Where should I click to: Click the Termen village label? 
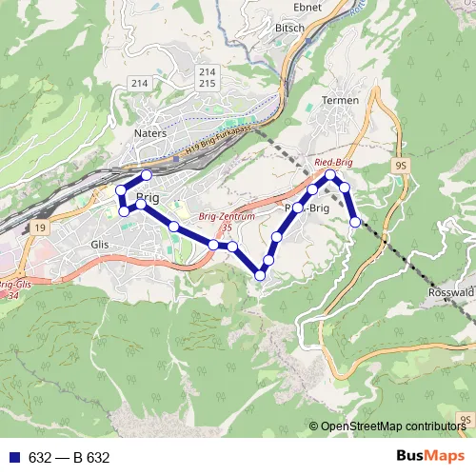click(x=340, y=100)
